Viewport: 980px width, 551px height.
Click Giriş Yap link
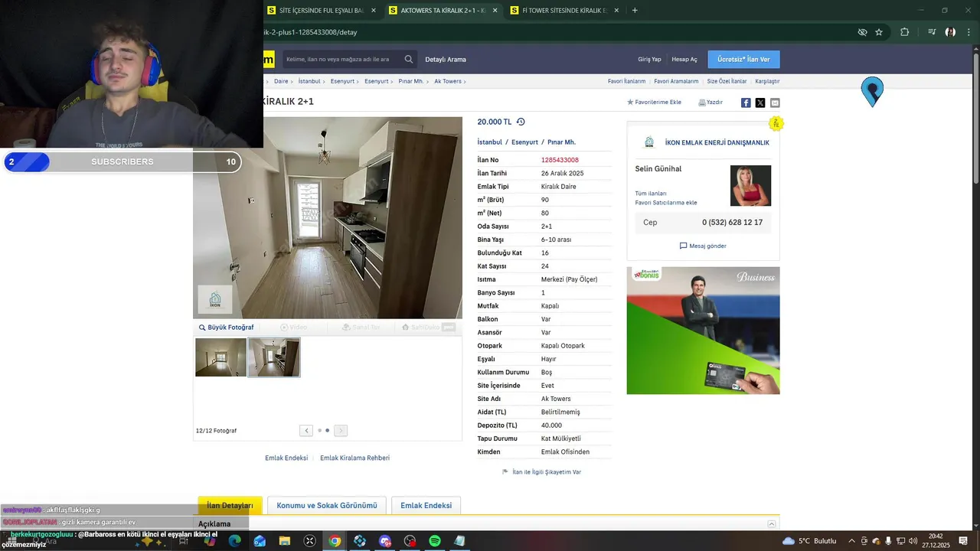(649, 59)
